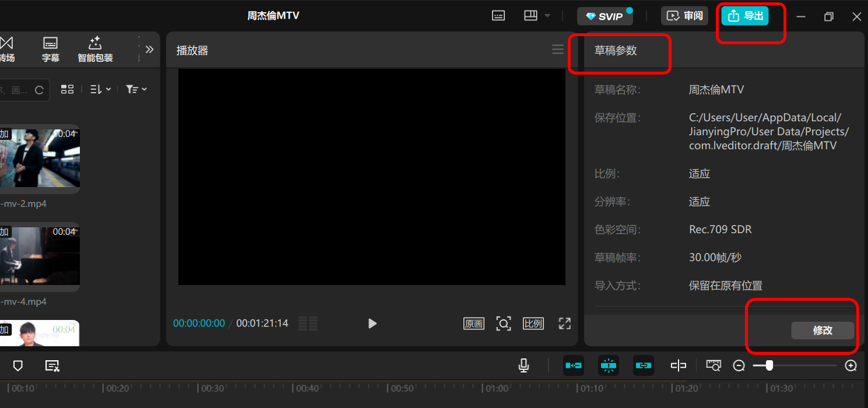Screen dimensions: 868x408
Task: Click the 30.00帧/秒 frame rate value
Action: point(715,258)
